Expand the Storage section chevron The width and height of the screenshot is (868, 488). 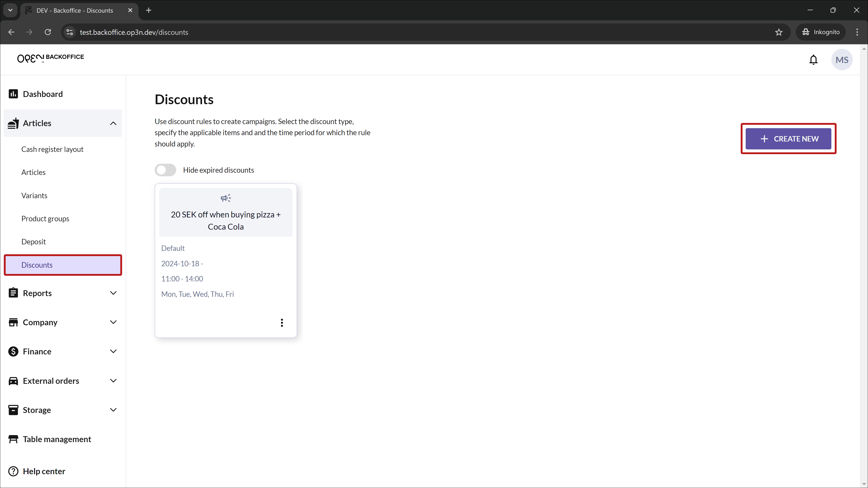pyautogui.click(x=113, y=410)
